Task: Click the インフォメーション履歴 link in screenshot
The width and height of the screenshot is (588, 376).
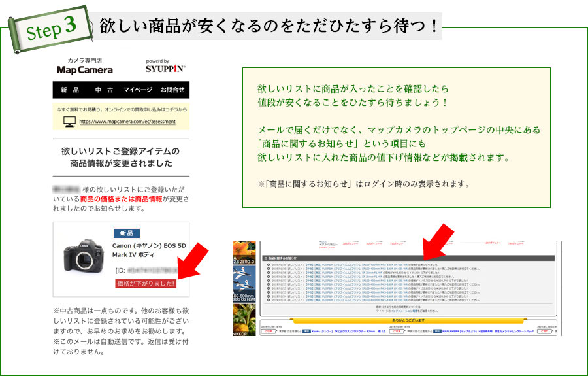Action: pos(404,311)
